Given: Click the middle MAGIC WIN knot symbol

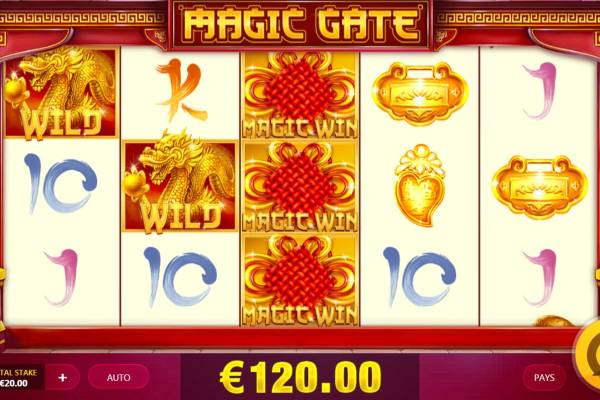Looking at the screenshot, I should point(300,187).
